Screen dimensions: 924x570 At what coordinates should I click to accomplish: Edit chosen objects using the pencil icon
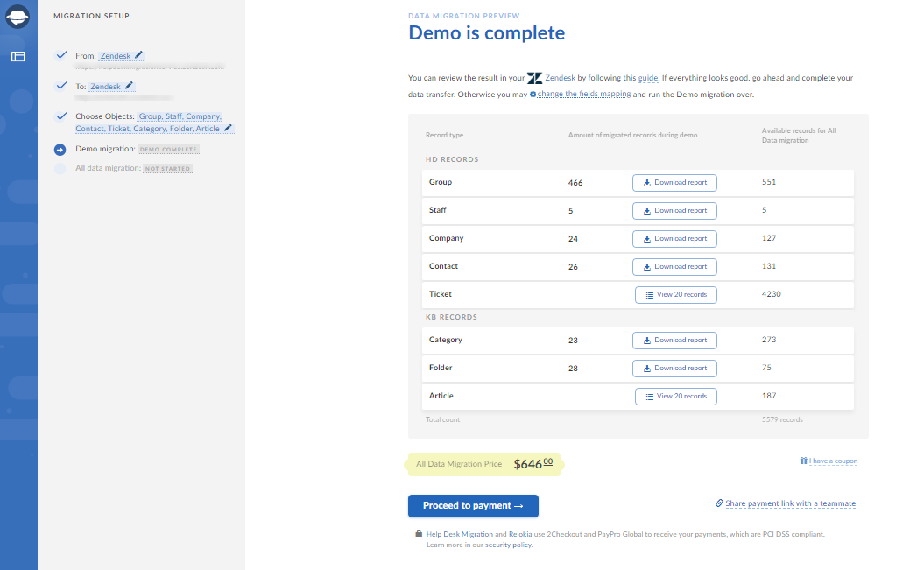pos(229,129)
